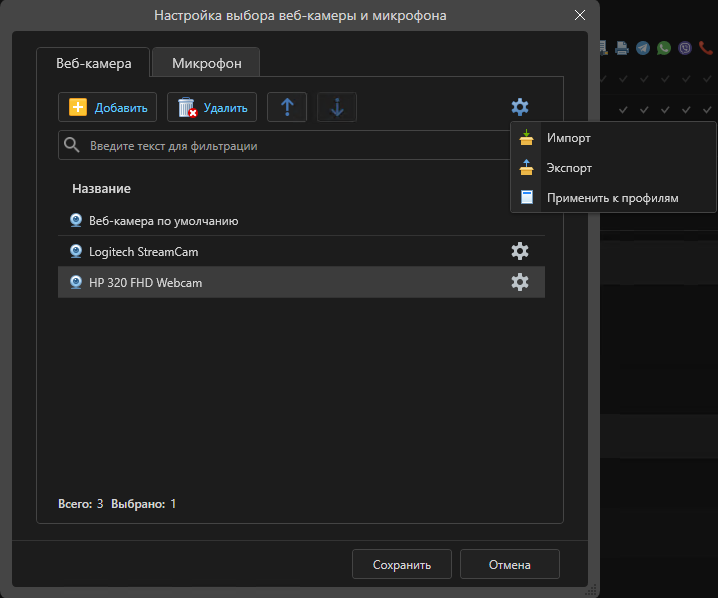718x598 pixels.
Task: Click the Добавить button to add a webcam
Action: [108, 108]
